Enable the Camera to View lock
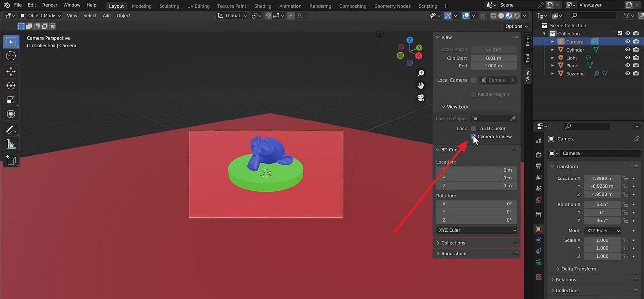Viewport: 644px width, 299px height. (473, 136)
